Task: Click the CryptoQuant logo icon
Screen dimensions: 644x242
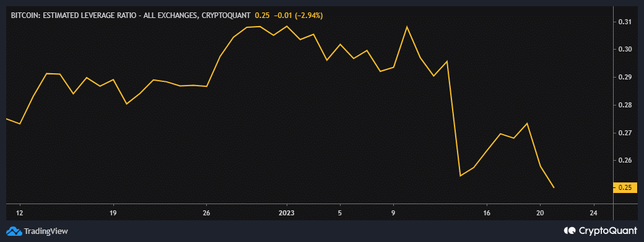Action: pyautogui.click(x=570, y=230)
